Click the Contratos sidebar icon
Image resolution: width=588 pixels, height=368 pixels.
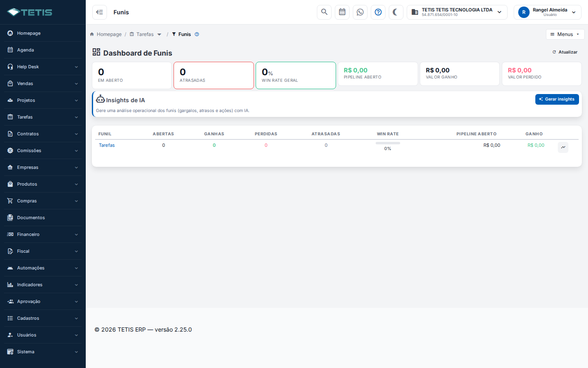[x=10, y=134]
